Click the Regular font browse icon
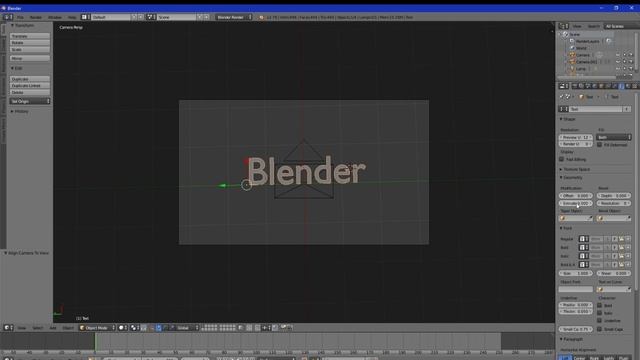The height and width of the screenshot is (360, 640). point(584,239)
